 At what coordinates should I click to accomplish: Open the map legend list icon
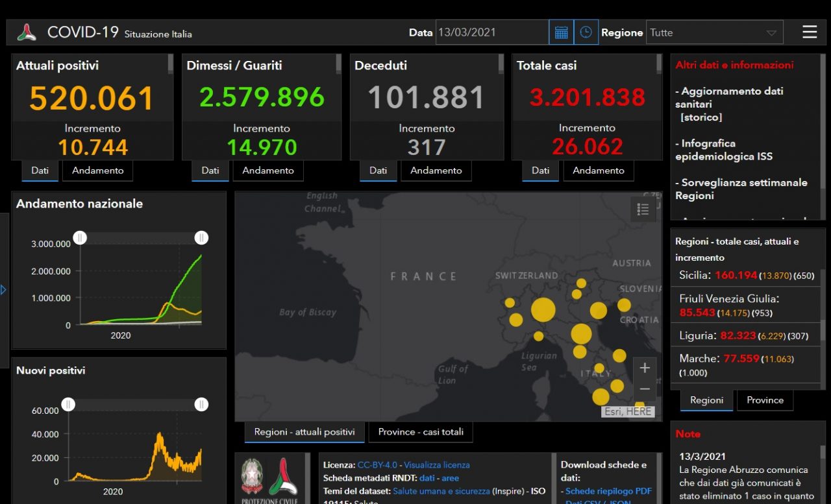(643, 209)
